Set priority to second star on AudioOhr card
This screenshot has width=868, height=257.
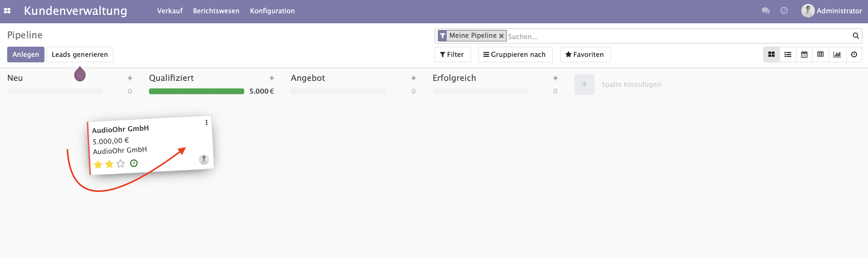pos(109,164)
